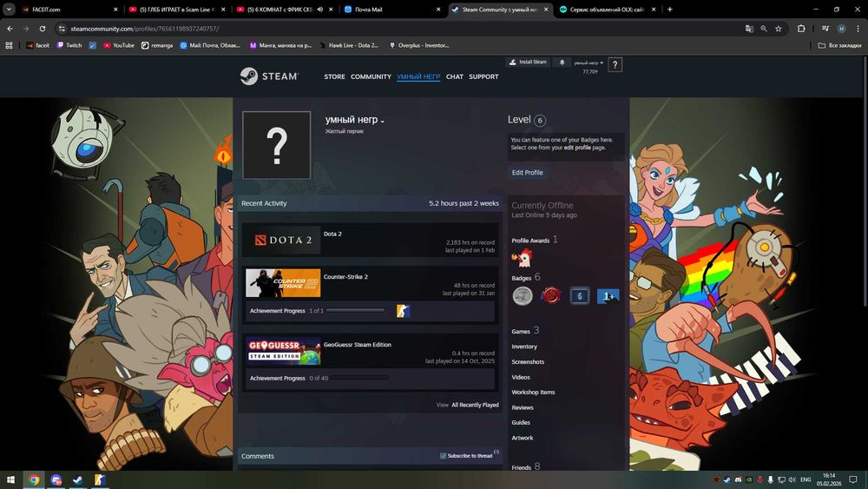Open the edit profile link in the badge hint
Image resolution: width=868 pixels, height=489 pixels.
click(577, 148)
